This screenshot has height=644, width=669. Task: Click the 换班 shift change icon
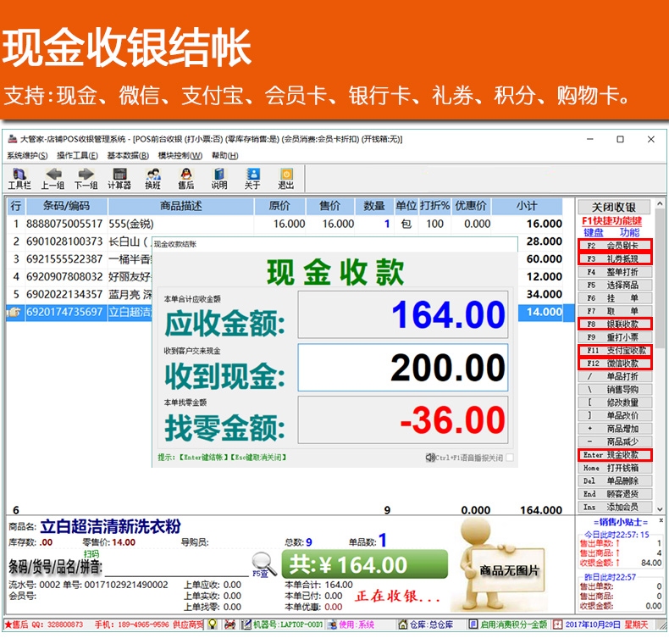pos(152,179)
